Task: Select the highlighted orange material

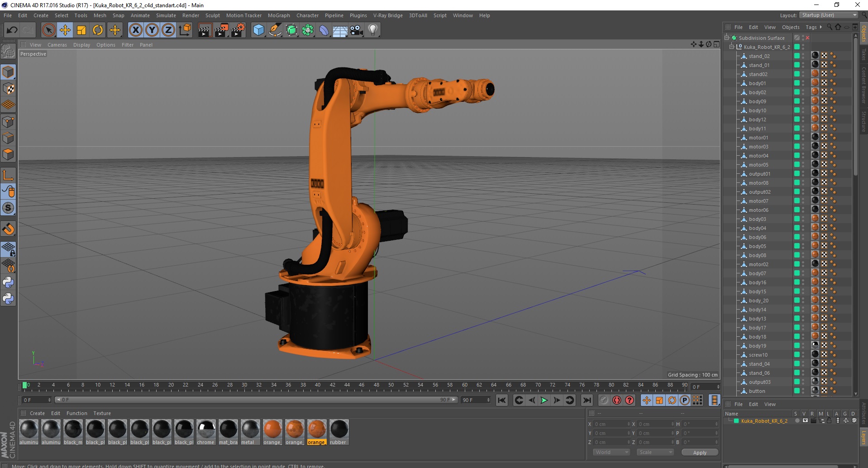Action: [x=316, y=432]
